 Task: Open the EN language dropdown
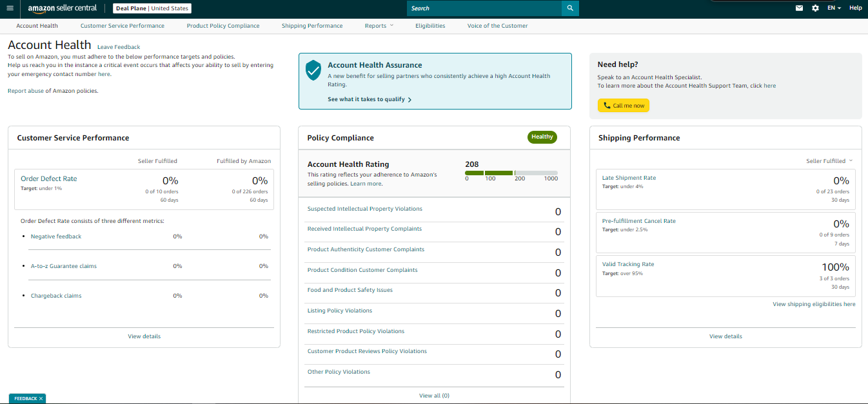click(834, 8)
